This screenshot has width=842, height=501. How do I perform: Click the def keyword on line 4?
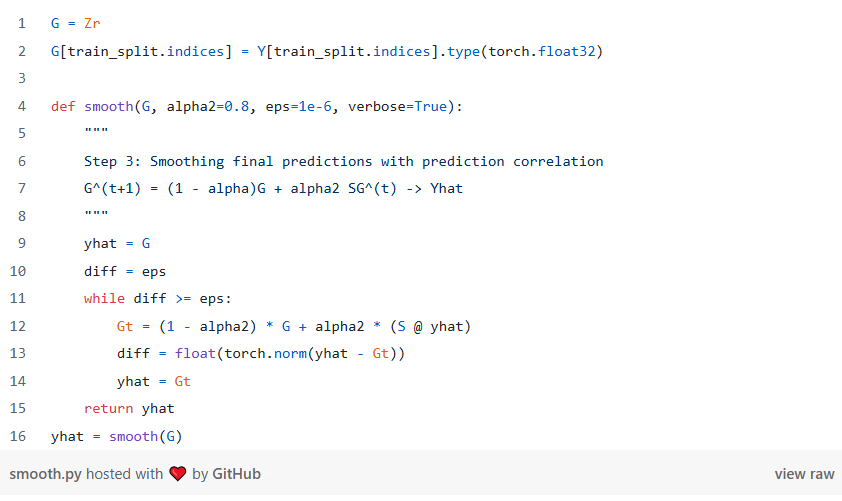[x=63, y=106]
